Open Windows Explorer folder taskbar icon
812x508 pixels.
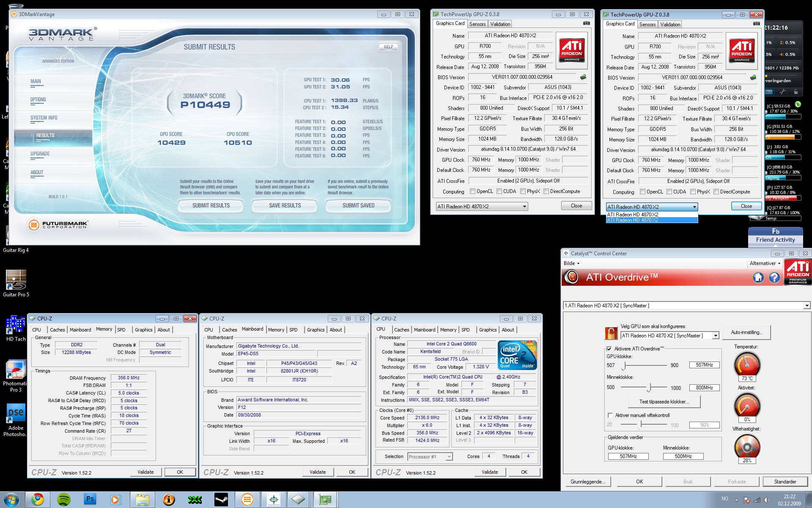click(x=143, y=500)
